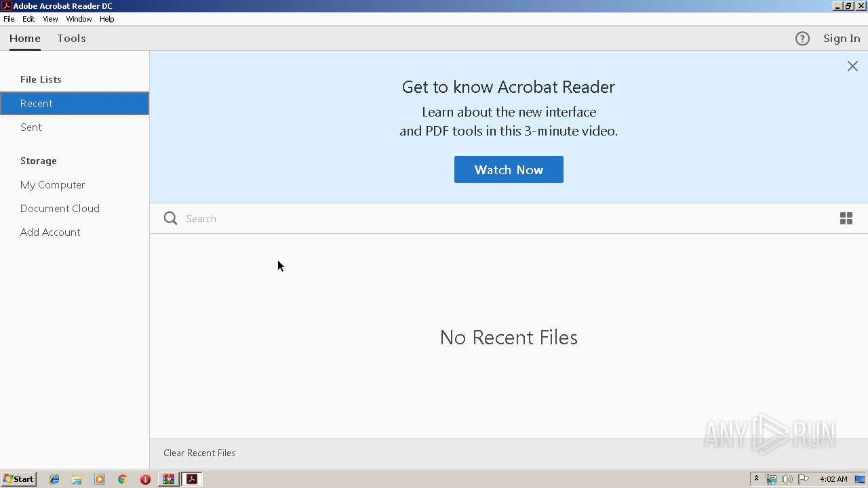Image resolution: width=868 pixels, height=488 pixels.
Task: Open the Window menu
Action: click(x=79, y=19)
